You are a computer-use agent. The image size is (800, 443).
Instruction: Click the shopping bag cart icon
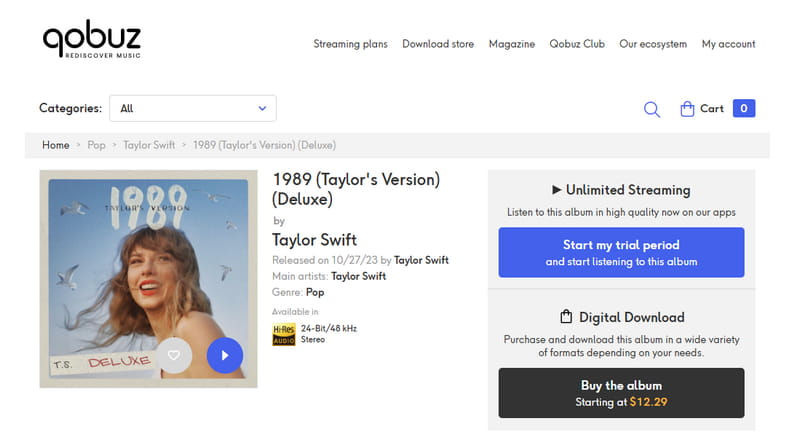(x=687, y=109)
